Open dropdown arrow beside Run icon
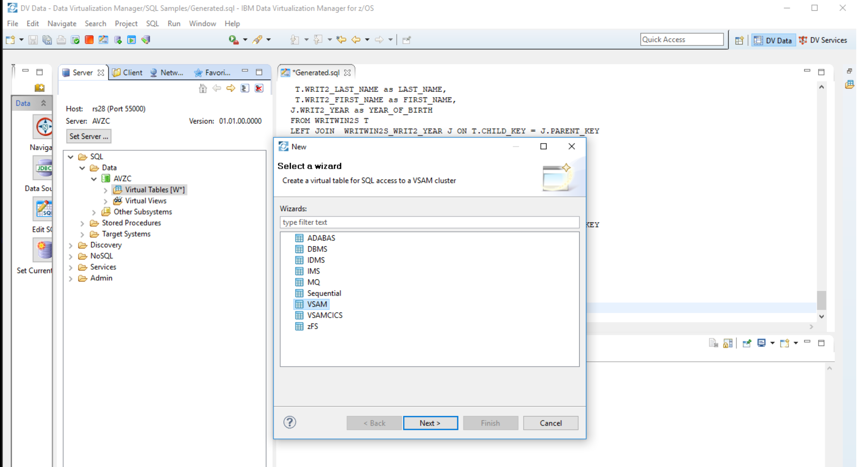Viewport: 868px width, 467px height. point(245,40)
